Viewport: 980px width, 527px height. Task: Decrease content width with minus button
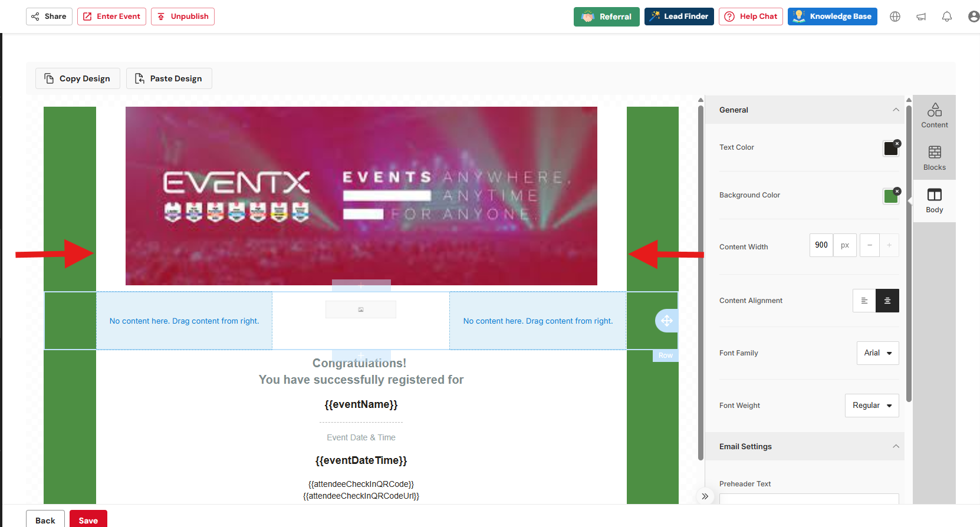coord(870,245)
